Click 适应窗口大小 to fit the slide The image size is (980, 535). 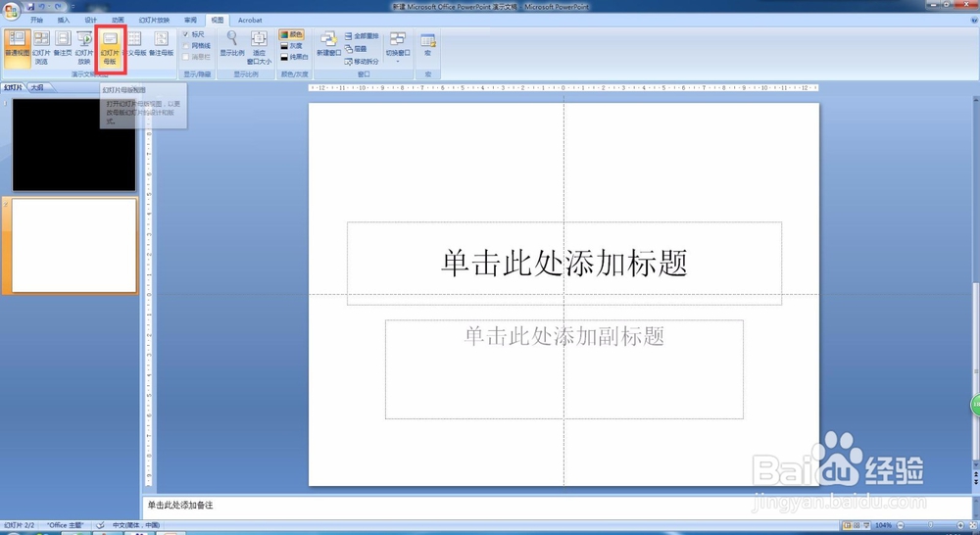259,48
